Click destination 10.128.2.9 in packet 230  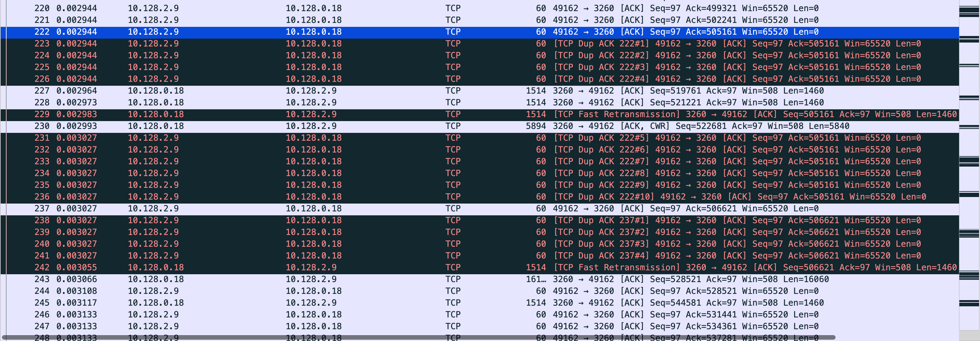[x=311, y=126]
